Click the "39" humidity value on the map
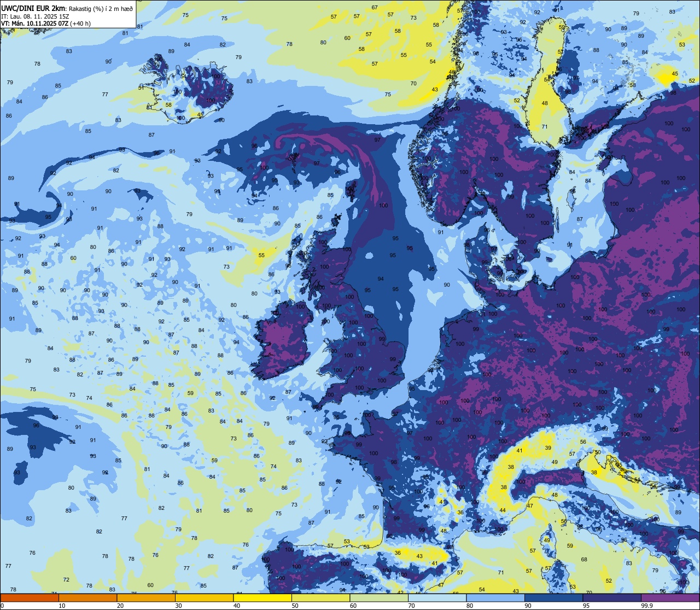 548,448
